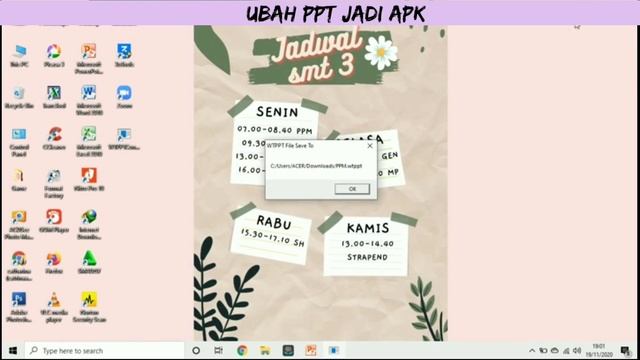Image resolution: width=640 pixels, height=360 pixels.
Task: Select the Control Panel desktop icon
Action: click(19, 142)
